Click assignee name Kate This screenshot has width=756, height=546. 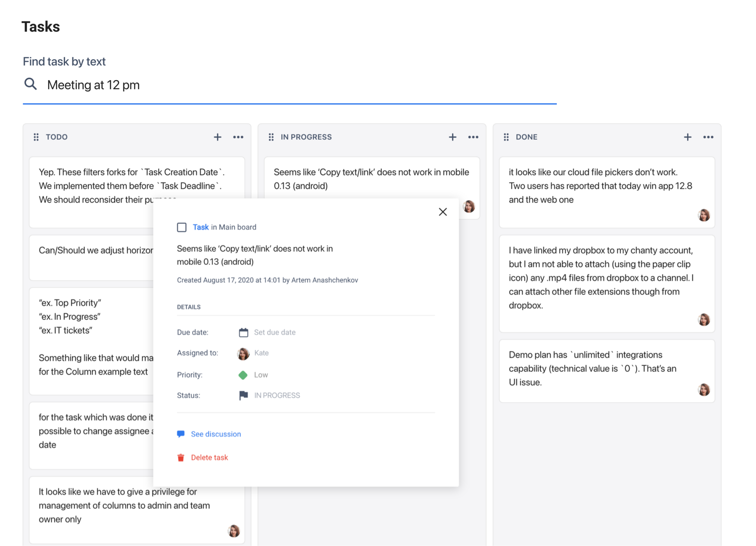click(261, 353)
